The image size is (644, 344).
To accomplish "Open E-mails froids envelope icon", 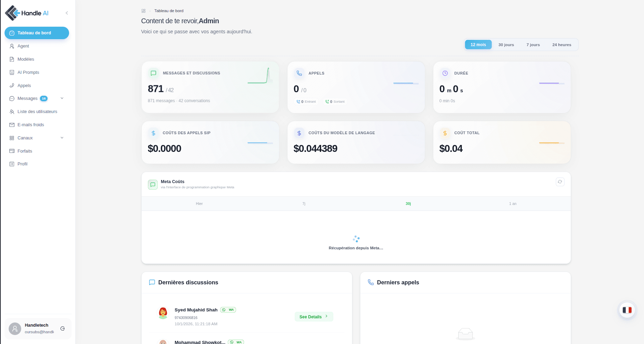I will (12, 125).
